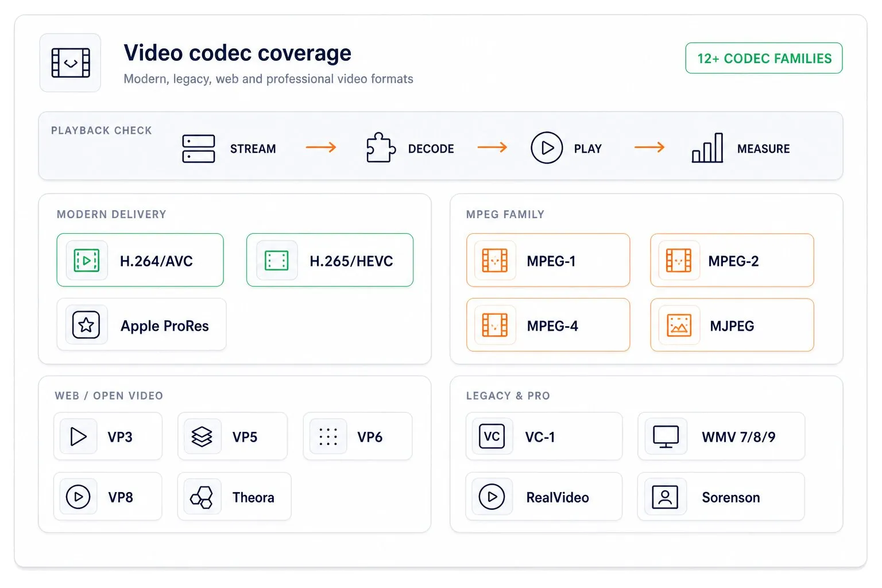Click the Sorenson portrait icon

click(x=665, y=497)
